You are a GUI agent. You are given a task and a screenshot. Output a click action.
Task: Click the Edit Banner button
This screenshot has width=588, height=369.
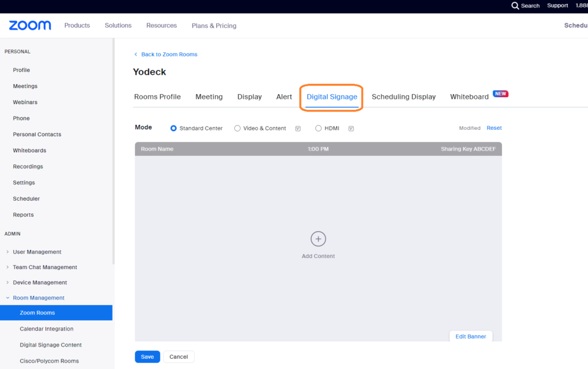tap(470, 336)
